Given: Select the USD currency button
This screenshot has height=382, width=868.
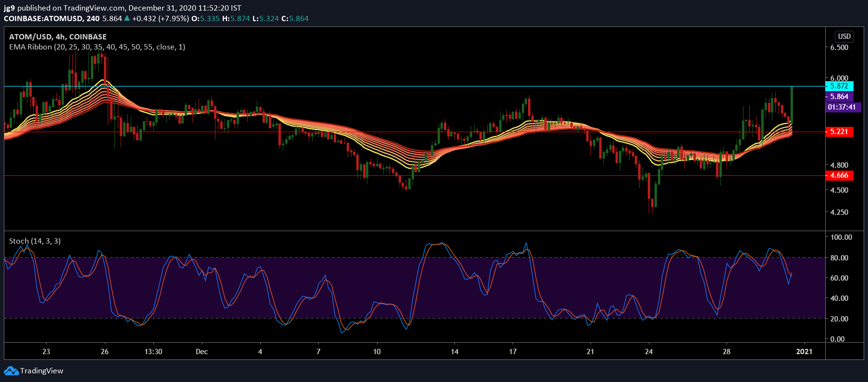Looking at the screenshot, I should tap(844, 37).
